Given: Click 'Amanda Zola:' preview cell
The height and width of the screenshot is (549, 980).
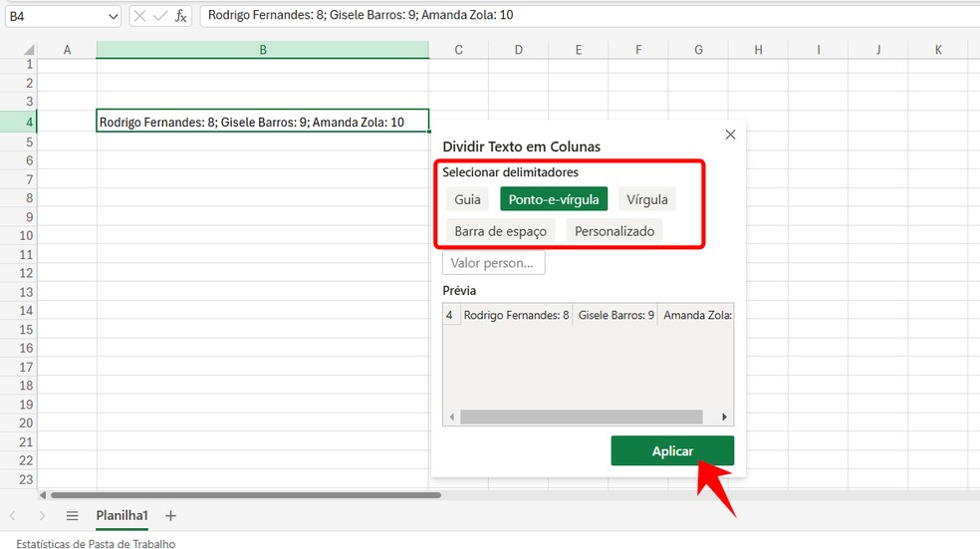Looking at the screenshot, I should pos(697,315).
